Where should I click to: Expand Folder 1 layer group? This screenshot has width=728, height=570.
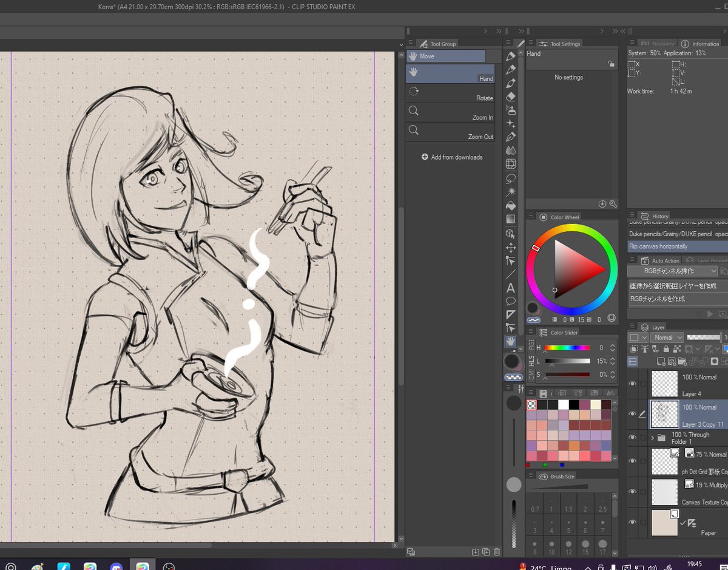653,438
